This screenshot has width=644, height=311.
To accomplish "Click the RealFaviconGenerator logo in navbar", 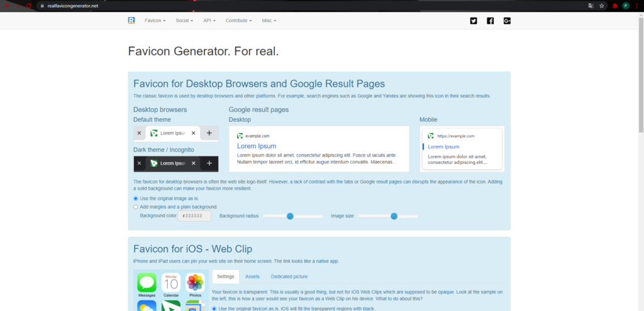I will pos(131,21).
